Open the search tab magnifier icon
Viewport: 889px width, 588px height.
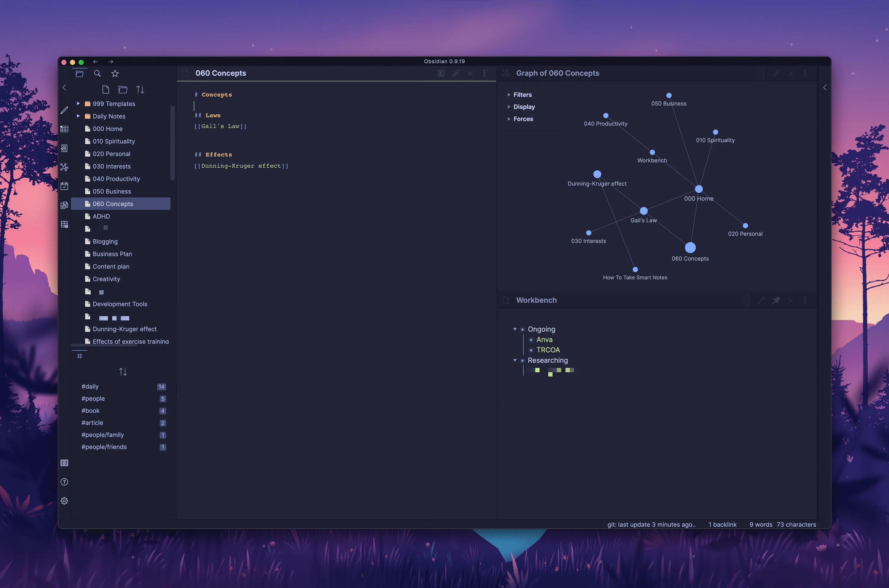tap(97, 73)
